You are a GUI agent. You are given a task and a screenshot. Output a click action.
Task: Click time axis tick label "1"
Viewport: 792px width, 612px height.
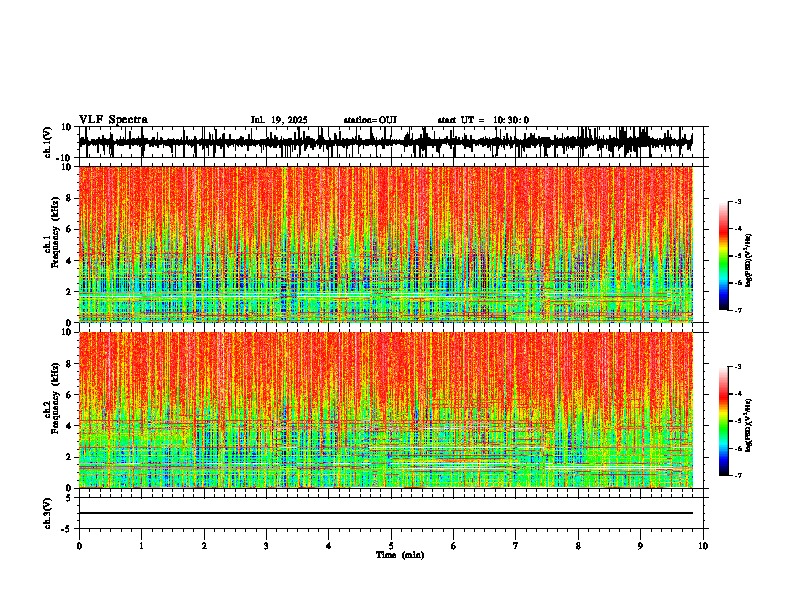tap(141, 546)
